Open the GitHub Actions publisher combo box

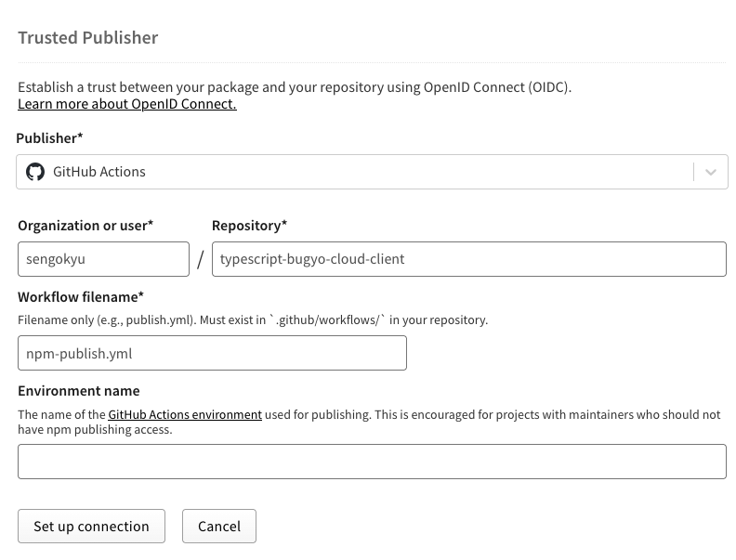372,172
